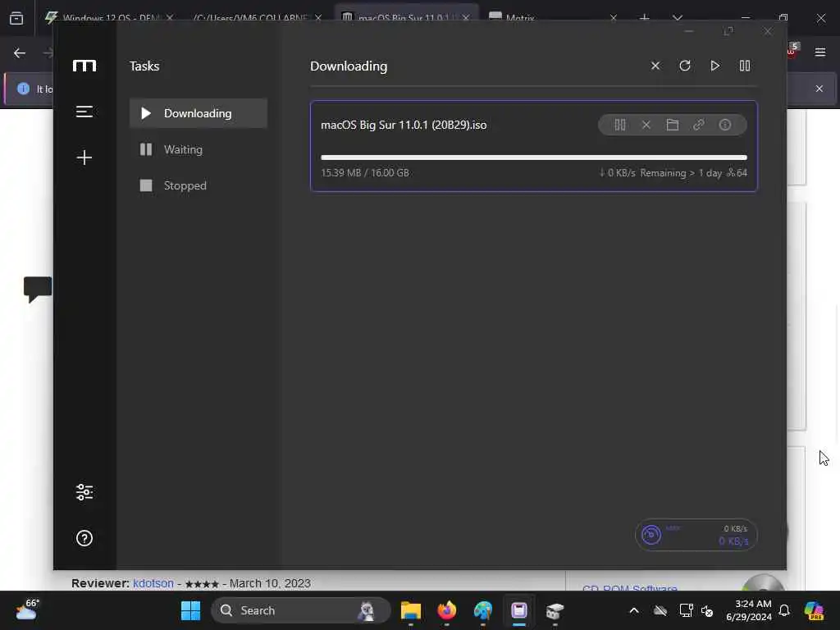
Task: Select the Downloading task category
Action: 199,113
